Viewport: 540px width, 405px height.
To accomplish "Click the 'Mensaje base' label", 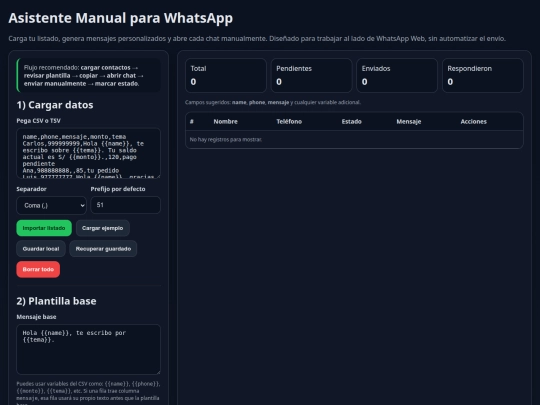I will tap(36, 317).
